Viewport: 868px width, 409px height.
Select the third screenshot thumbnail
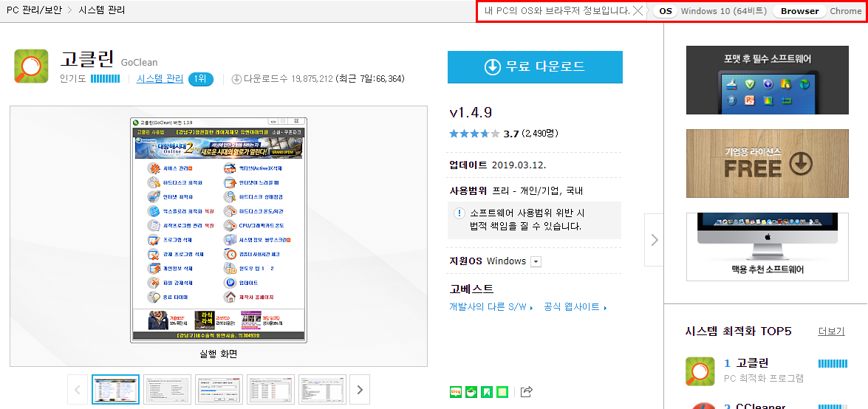click(x=219, y=390)
